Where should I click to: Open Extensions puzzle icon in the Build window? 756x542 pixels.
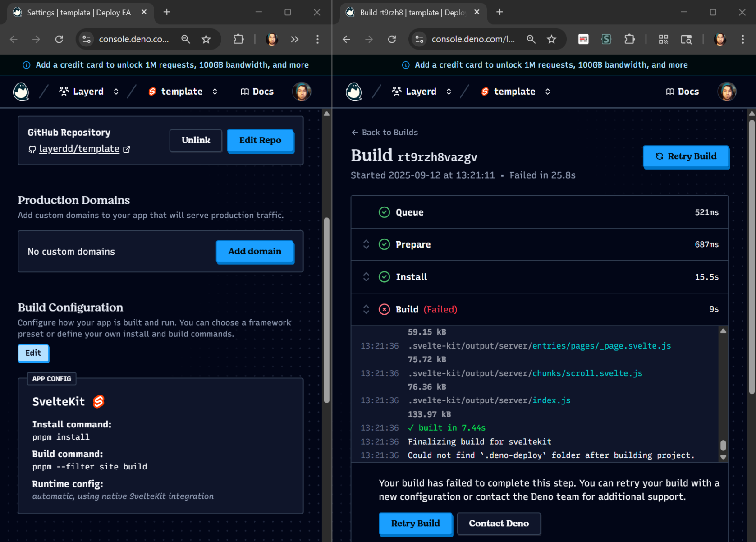(629, 39)
